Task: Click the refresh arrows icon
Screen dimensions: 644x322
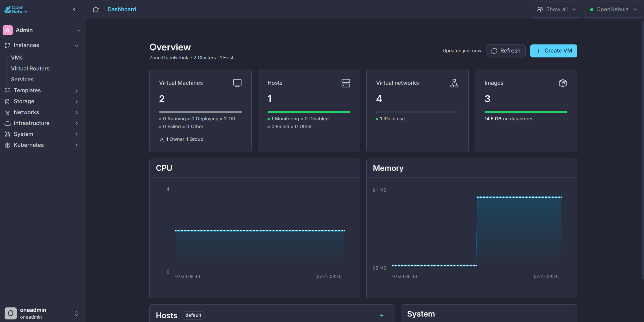Action: (x=494, y=51)
